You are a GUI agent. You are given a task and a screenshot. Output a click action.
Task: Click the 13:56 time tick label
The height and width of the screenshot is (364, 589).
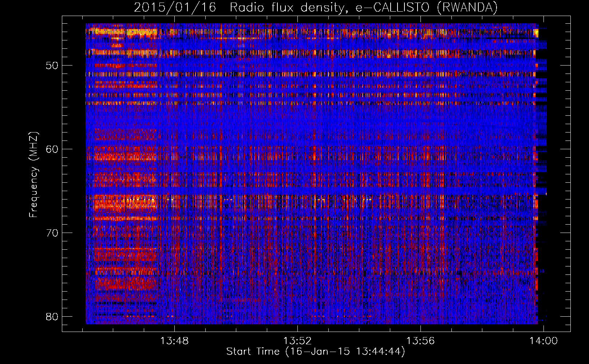(420, 341)
